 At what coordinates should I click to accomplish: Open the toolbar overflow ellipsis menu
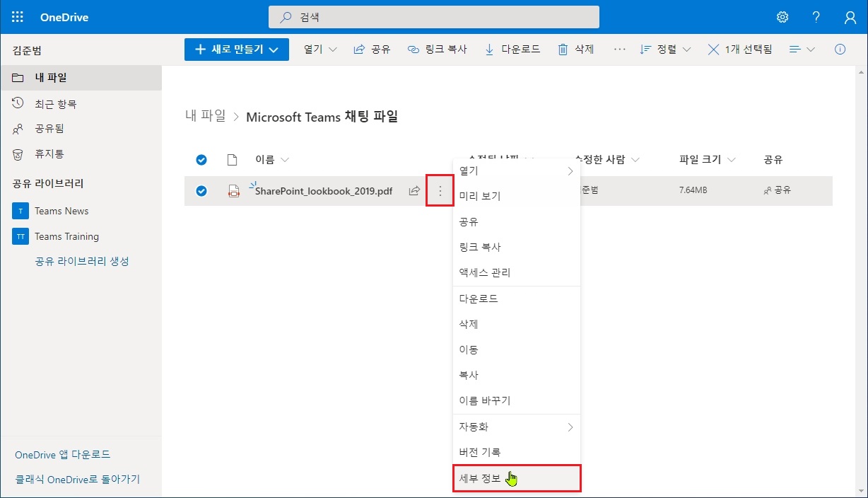click(620, 50)
